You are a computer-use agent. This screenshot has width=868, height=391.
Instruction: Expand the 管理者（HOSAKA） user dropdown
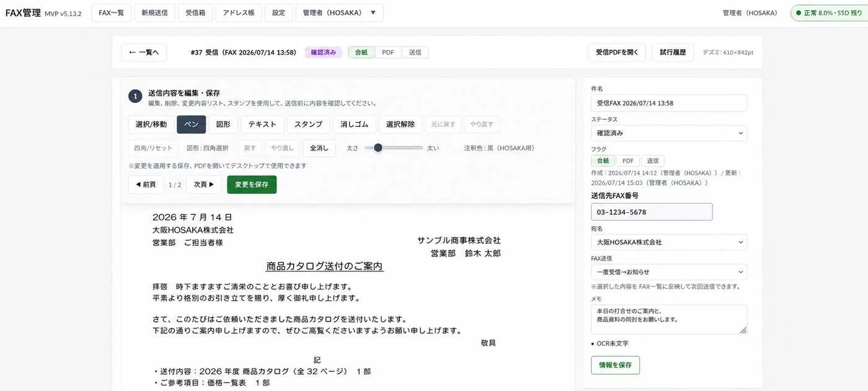339,12
